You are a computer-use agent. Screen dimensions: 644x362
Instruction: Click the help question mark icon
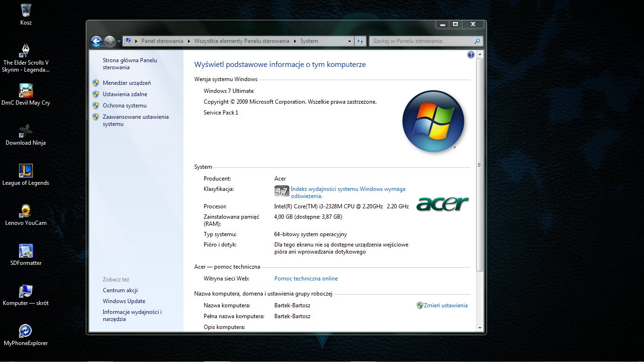pyautogui.click(x=471, y=55)
